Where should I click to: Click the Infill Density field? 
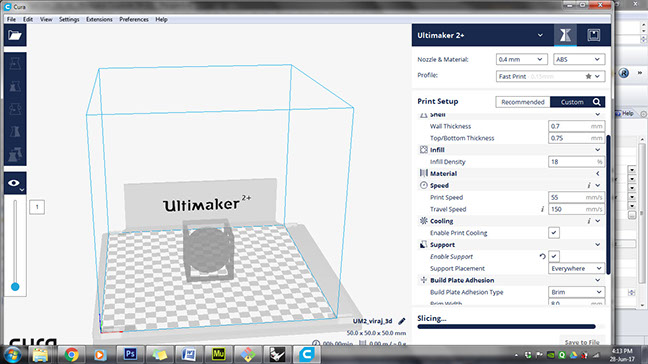tap(576, 162)
